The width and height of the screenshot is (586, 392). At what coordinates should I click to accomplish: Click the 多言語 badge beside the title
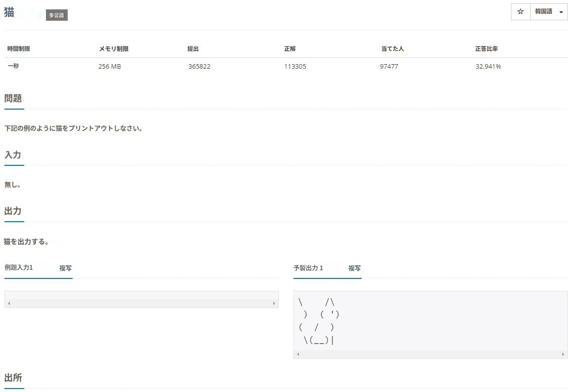56,15
